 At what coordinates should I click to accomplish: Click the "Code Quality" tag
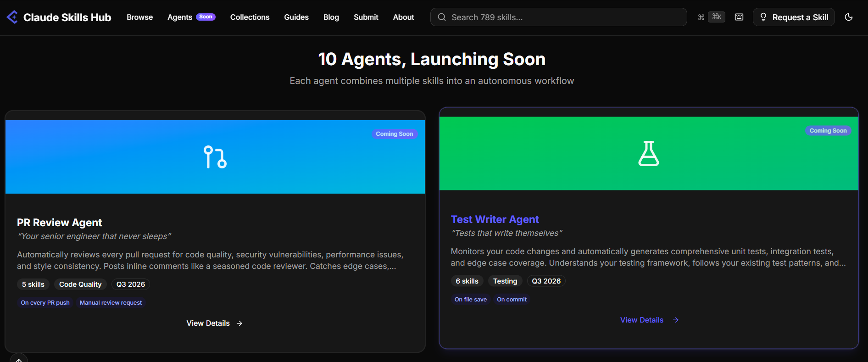click(80, 284)
